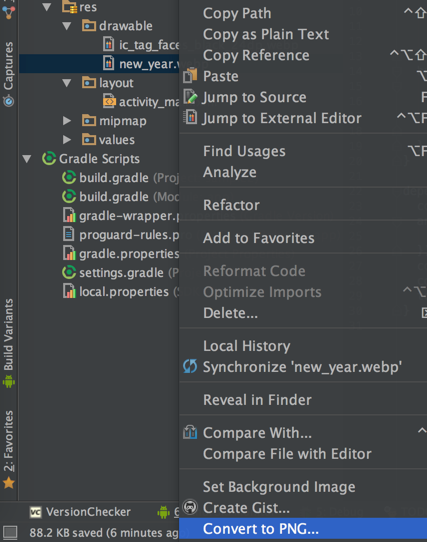Open the Captures side panel
Screen dimensions: 427x542
click(9, 74)
